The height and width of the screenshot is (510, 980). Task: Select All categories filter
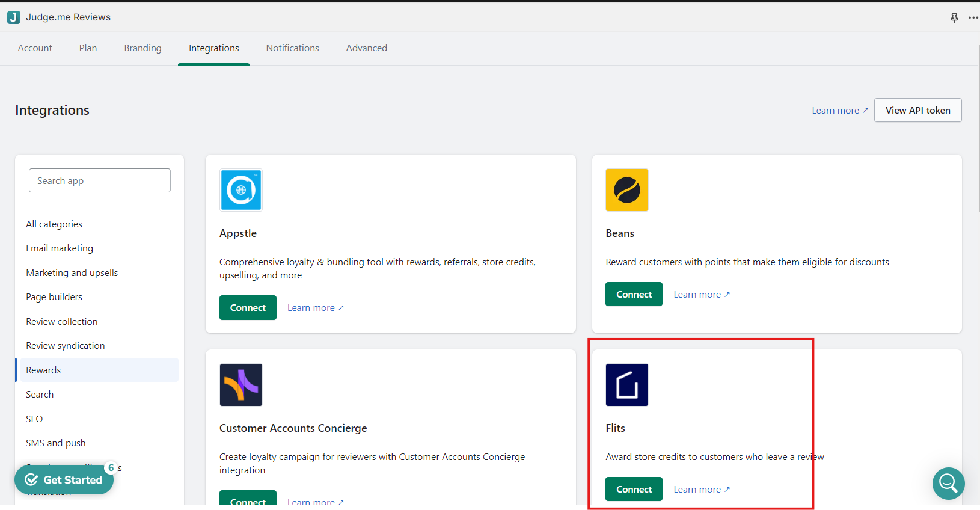coord(54,224)
